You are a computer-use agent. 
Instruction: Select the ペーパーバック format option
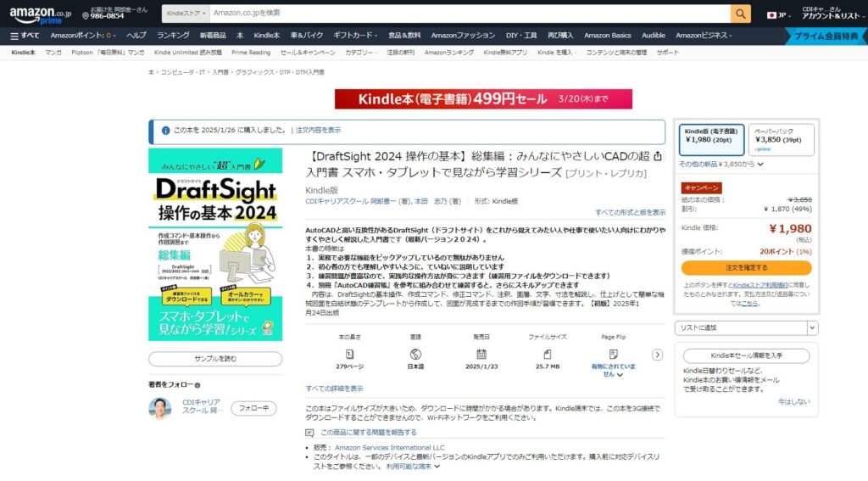click(x=781, y=140)
